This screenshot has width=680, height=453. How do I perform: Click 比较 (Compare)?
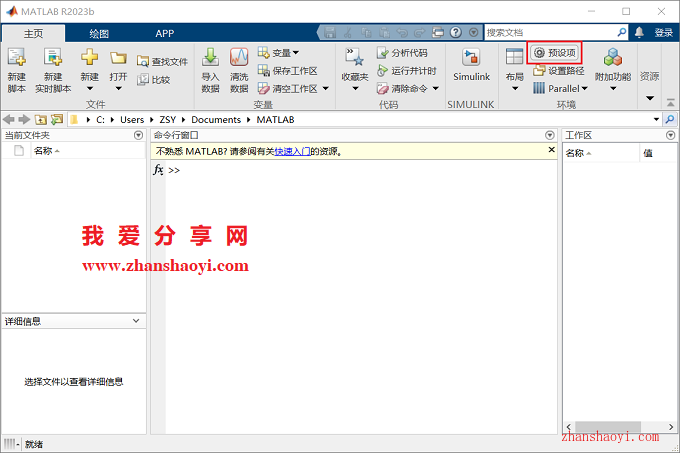click(154, 80)
